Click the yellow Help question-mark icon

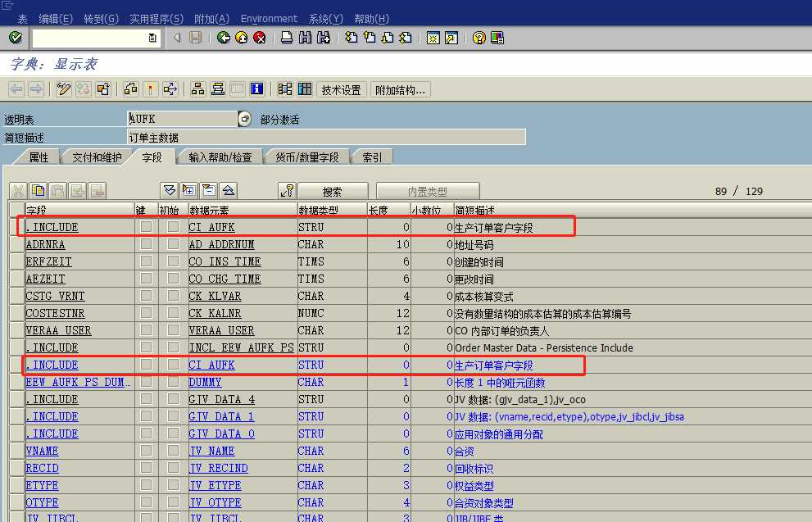(479, 38)
